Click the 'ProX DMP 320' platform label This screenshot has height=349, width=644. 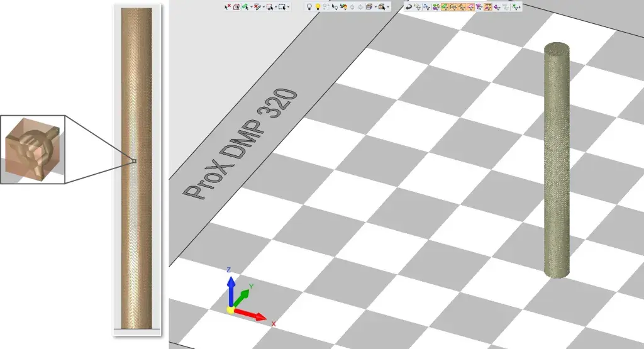click(241, 144)
